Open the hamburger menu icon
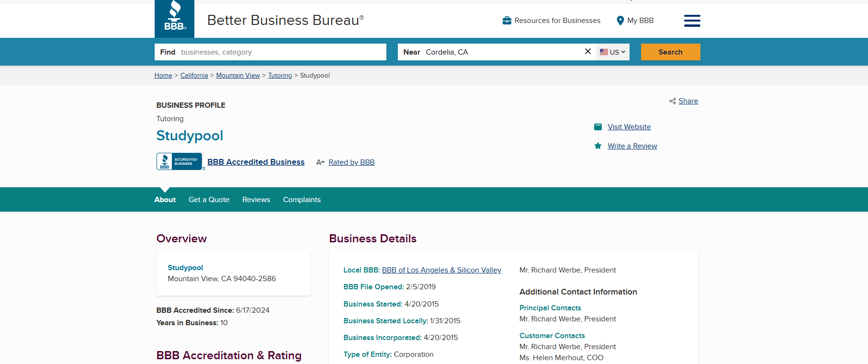The height and width of the screenshot is (364, 868). [x=692, y=21]
